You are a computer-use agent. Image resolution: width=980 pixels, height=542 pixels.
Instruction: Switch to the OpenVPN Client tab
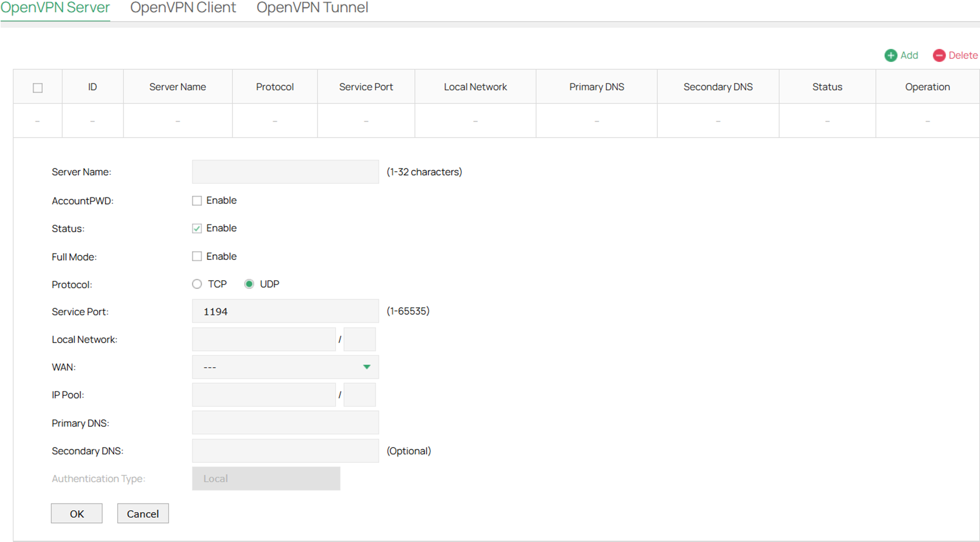point(183,7)
